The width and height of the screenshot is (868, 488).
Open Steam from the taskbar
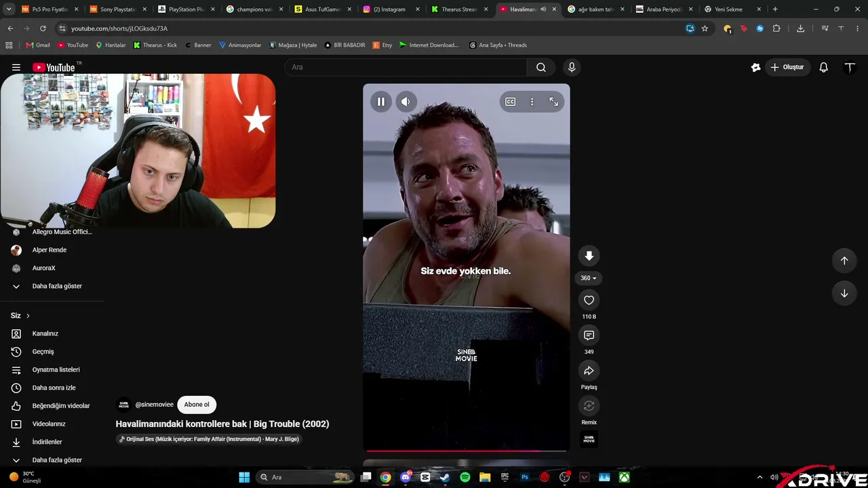pyautogui.click(x=445, y=477)
